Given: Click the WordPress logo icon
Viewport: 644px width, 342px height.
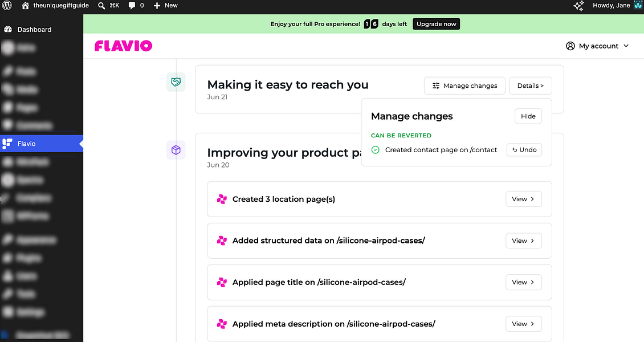Looking at the screenshot, I should pos(7,5).
